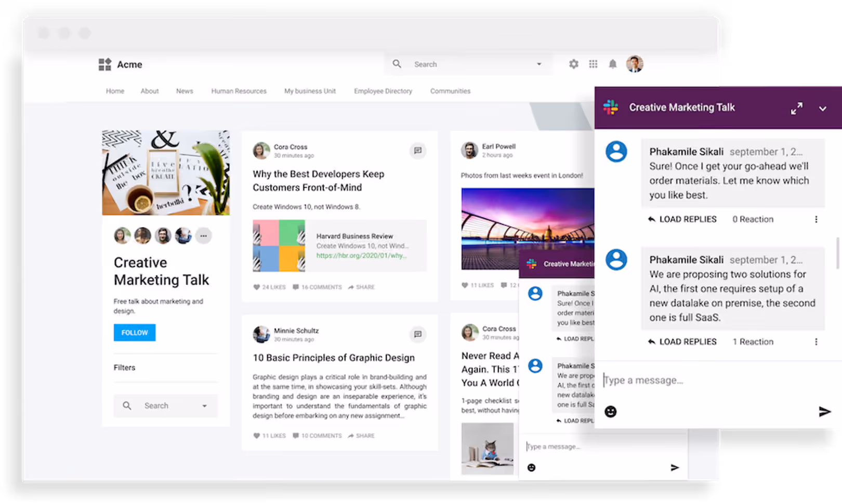Open Minnie Schultz's avatar
This screenshot has width=842, height=504.
261,334
